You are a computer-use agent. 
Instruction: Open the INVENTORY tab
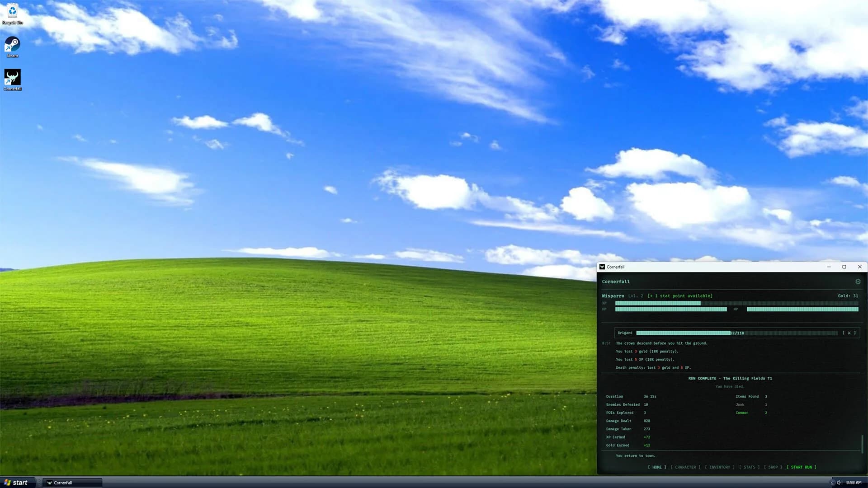720,467
